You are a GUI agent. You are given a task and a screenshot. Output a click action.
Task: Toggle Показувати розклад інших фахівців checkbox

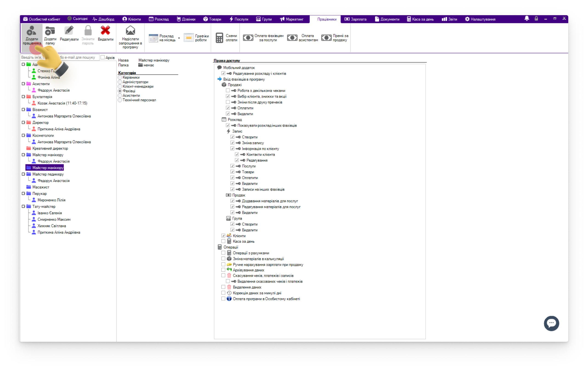[x=228, y=125]
